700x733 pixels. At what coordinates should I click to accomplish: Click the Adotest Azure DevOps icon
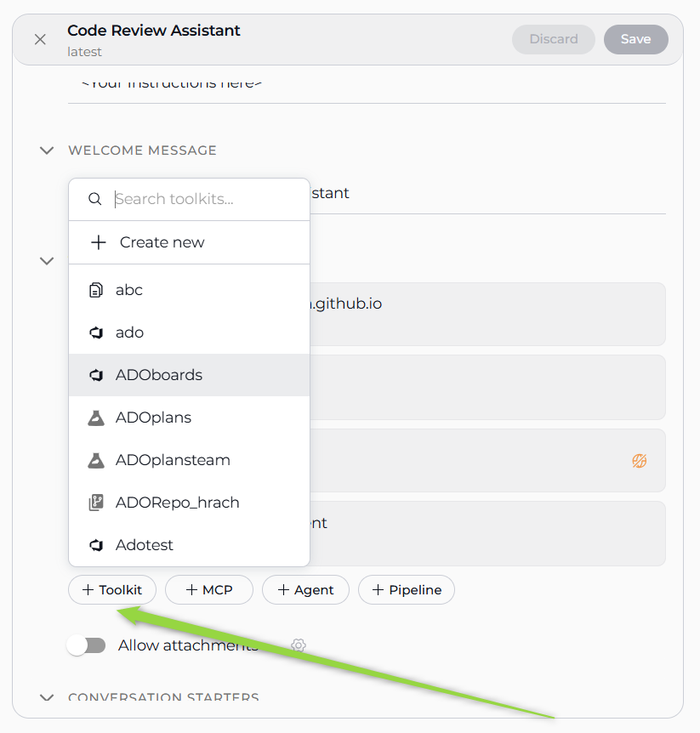tap(96, 545)
